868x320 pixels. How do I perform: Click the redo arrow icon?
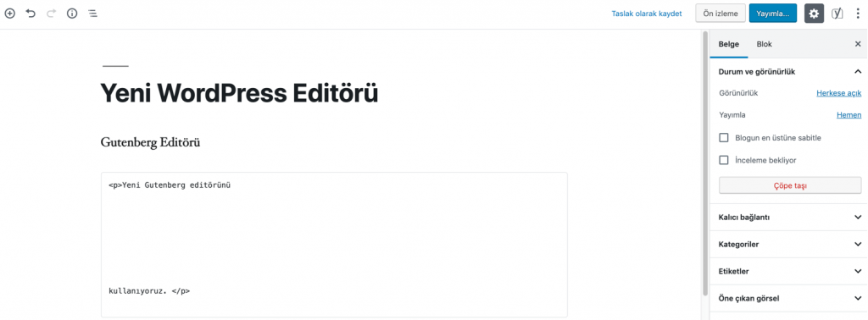[52, 14]
